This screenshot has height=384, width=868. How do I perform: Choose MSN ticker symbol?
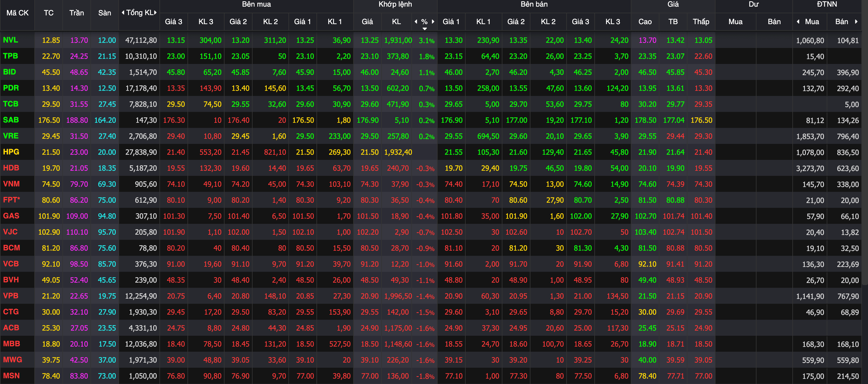11,376
